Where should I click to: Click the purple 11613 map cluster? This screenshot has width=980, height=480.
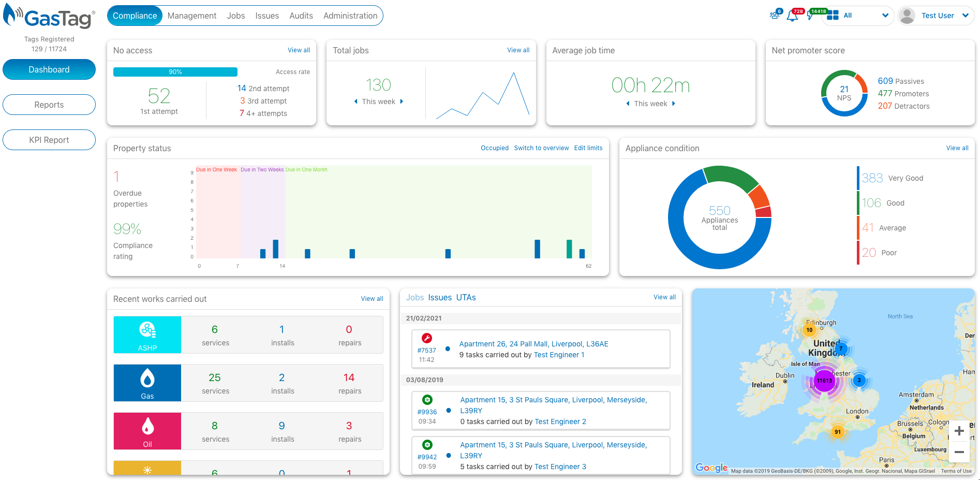824,381
